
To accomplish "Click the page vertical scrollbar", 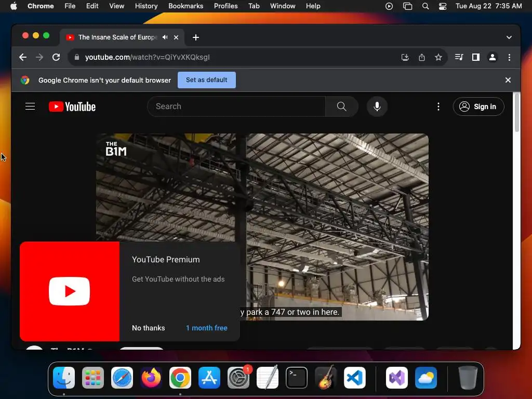I will pos(517,113).
